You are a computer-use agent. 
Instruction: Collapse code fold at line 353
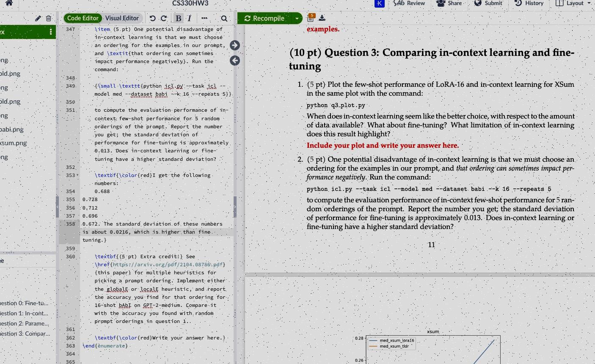[77, 175]
